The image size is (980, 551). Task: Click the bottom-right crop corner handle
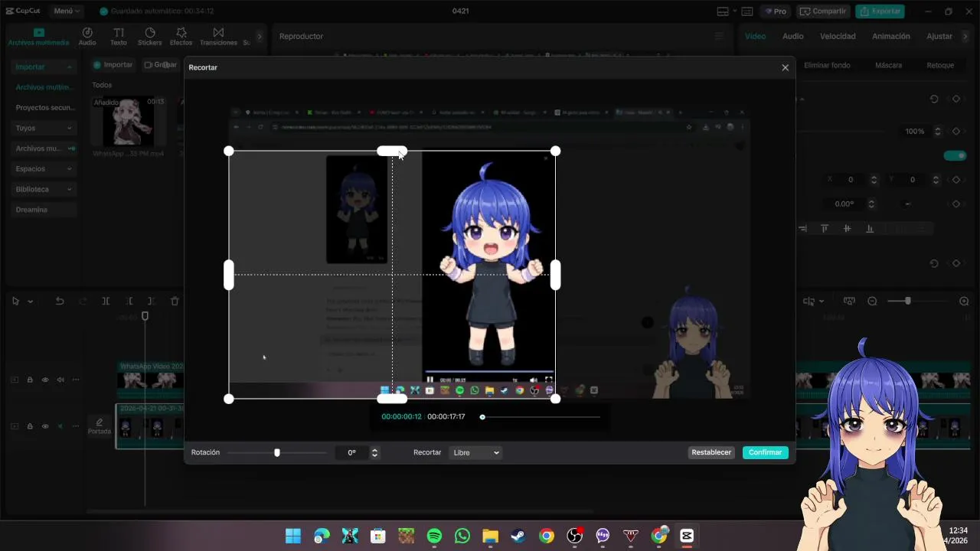click(x=555, y=399)
